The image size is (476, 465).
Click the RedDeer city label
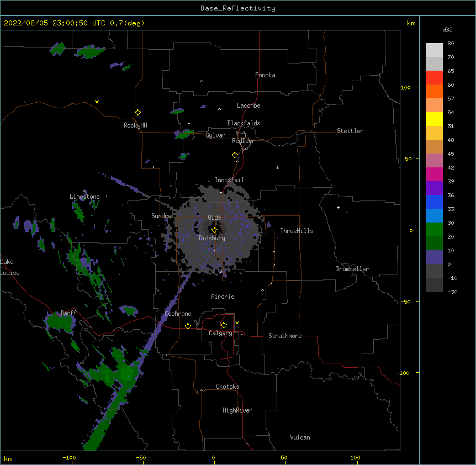coord(243,141)
